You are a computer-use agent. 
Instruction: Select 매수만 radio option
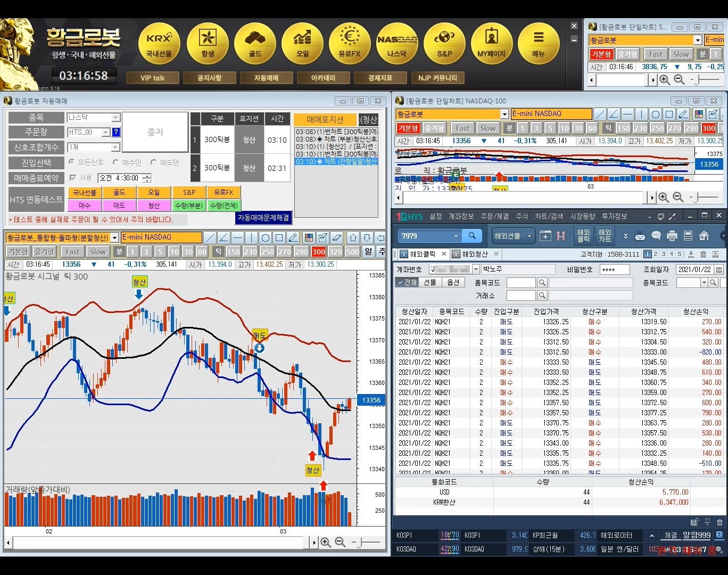115,162
